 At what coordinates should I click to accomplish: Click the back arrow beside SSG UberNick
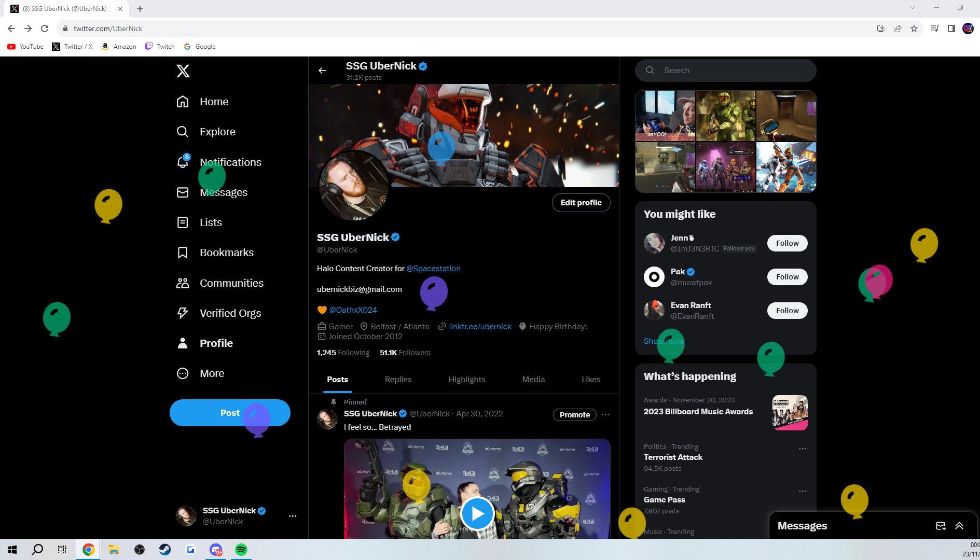(x=322, y=71)
